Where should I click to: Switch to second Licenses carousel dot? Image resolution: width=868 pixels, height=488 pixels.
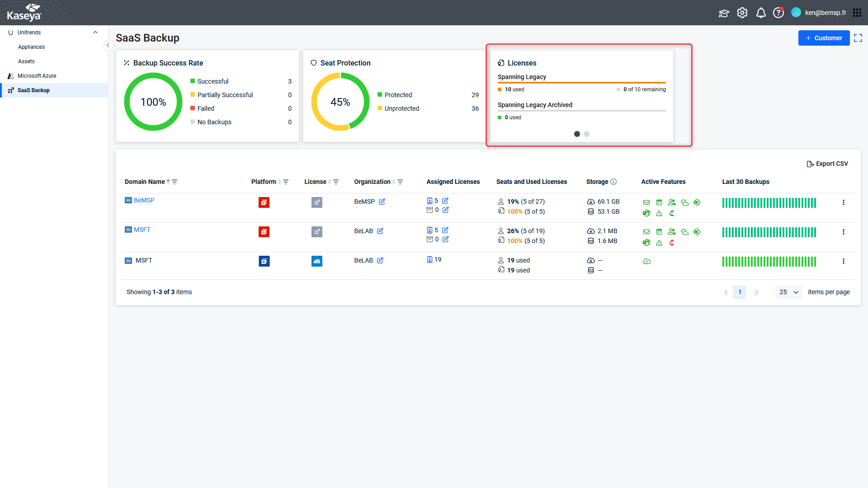[x=586, y=134]
